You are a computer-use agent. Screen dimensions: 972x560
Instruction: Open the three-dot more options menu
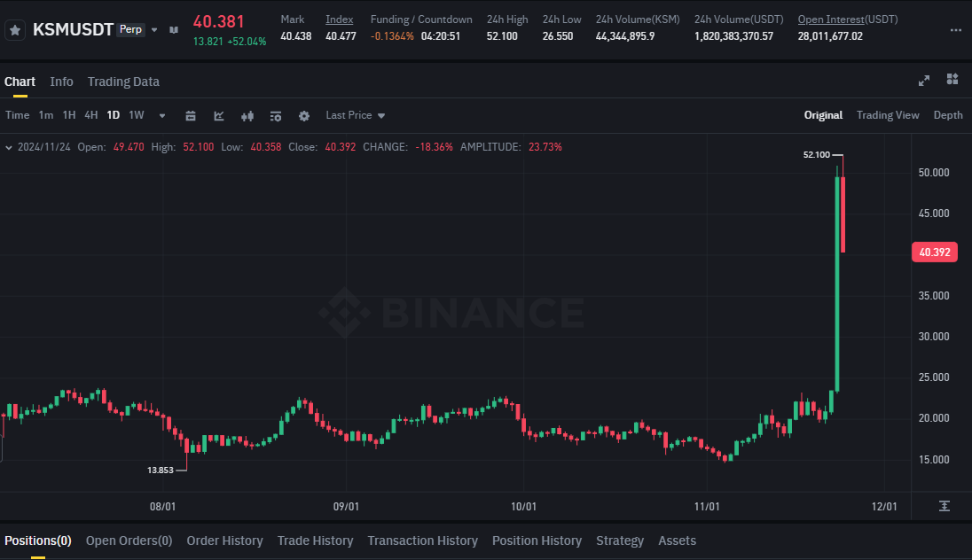955,30
